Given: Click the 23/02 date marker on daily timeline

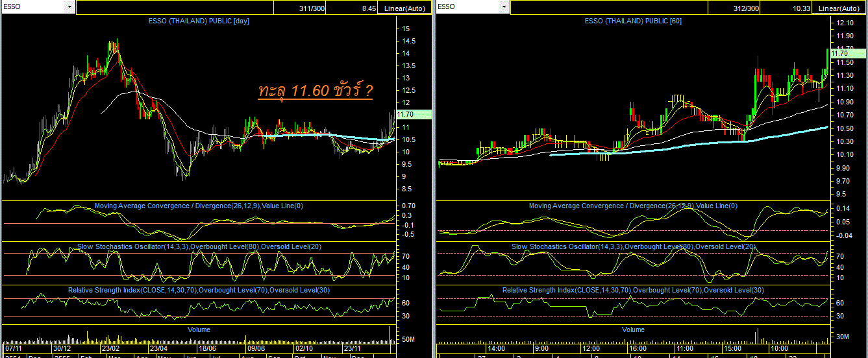Looking at the screenshot, I should 109,348.
